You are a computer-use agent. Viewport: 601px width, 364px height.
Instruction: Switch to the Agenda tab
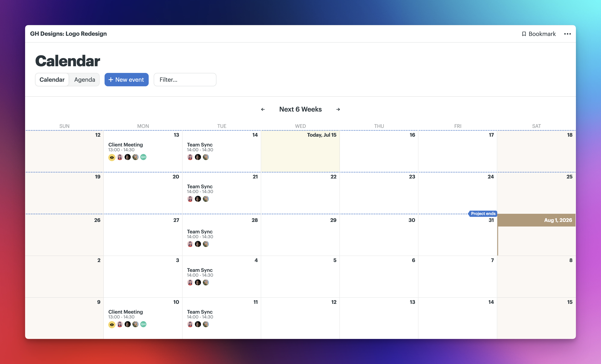(x=84, y=79)
